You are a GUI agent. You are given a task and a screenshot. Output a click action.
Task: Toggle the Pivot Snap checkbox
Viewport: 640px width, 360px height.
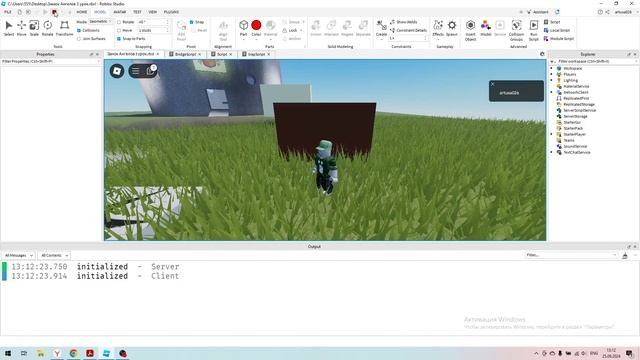pyautogui.click(x=191, y=22)
